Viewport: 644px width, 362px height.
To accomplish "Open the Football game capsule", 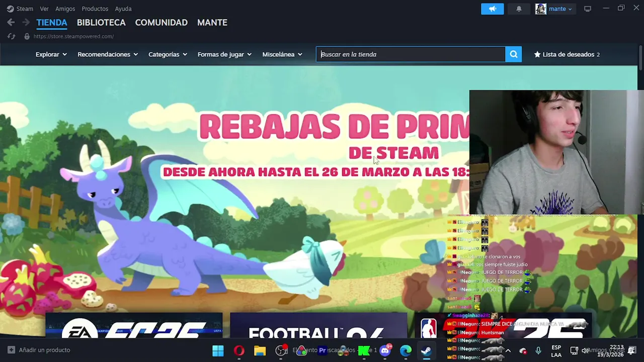I will (x=318, y=325).
